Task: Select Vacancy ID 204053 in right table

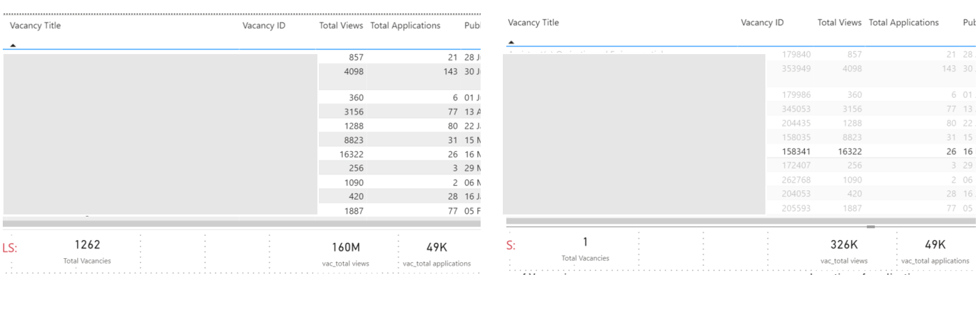Action: click(796, 194)
